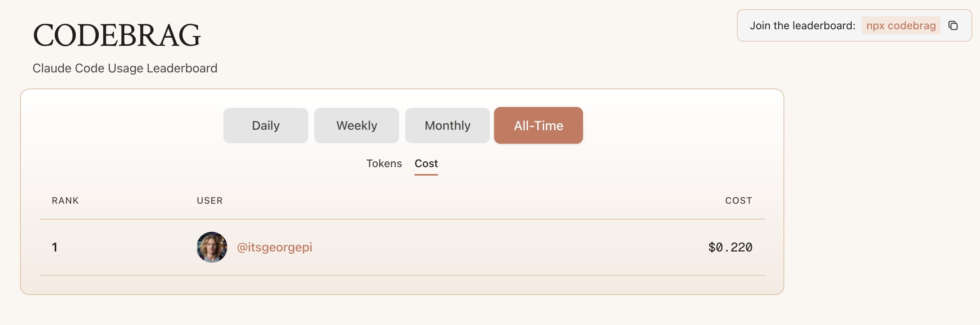Click the underline beneath the Cost tab
Screen dimensions: 980x325
pos(426,175)
